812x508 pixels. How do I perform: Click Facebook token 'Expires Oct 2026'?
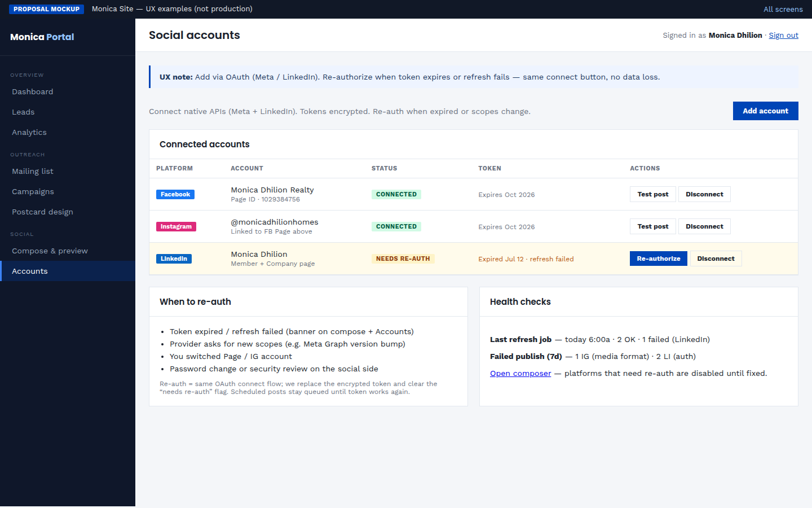[x=506, y=195]
